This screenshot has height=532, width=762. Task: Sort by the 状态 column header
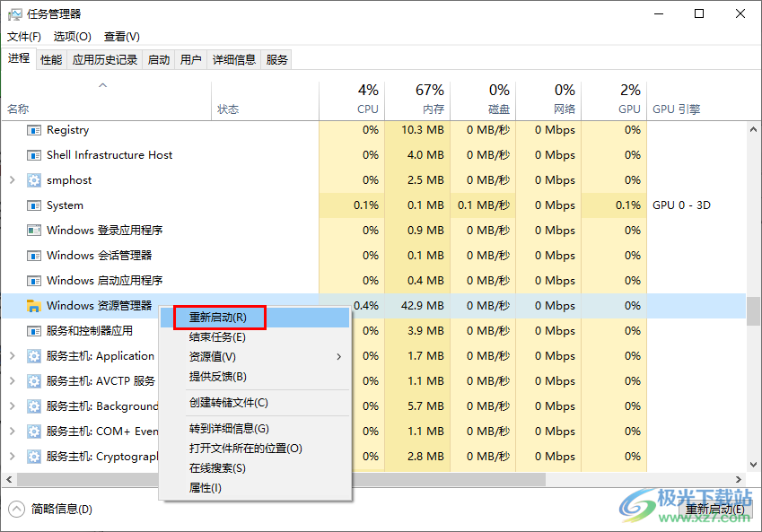pyautogui.click(x=266, y=101)
